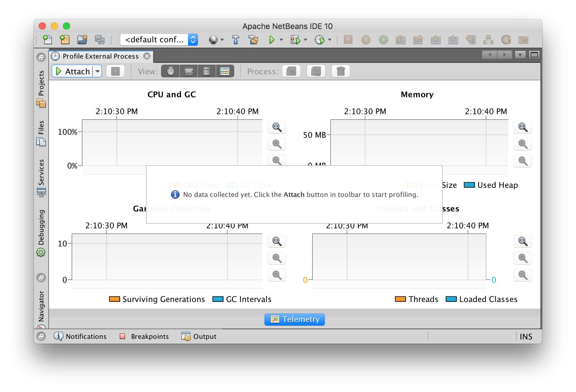Open the document list dropdown arrow

coord(520,55)
